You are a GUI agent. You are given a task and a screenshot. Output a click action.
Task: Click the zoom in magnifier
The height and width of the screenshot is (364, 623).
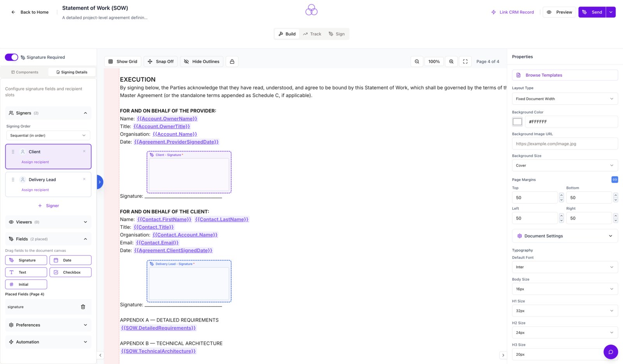(x=451, y=62)
